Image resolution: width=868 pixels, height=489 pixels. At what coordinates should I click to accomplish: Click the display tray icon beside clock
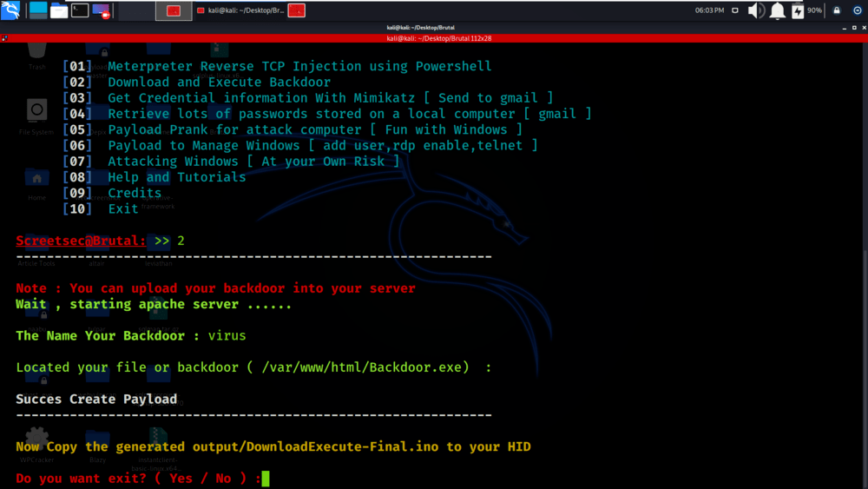pyautogui.click(x=735, y=10)
